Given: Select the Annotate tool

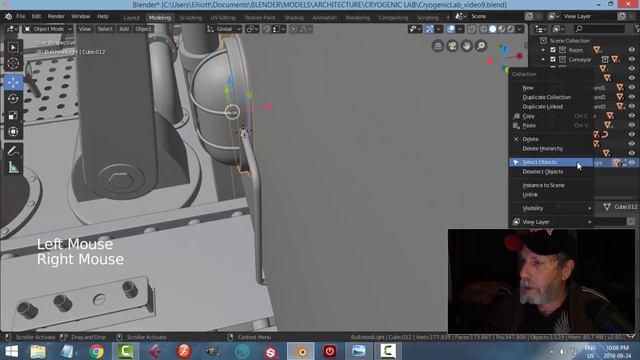Looking at the screenshot, I should click(13, 151).
